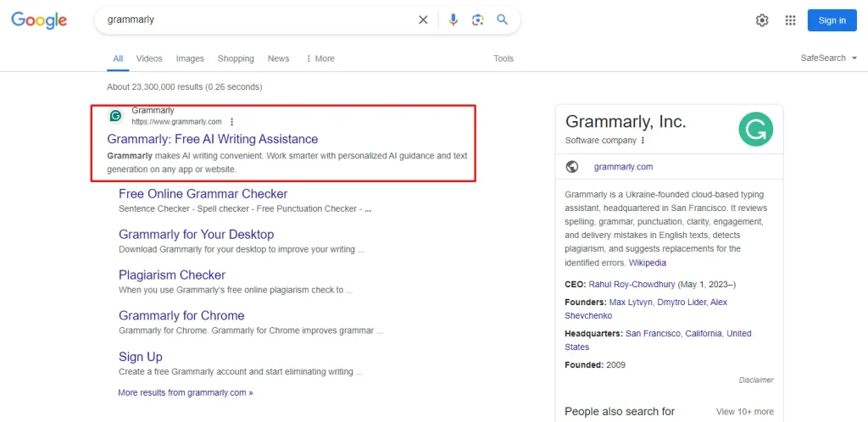Open Grammarly for Your Desktop sitelink
Viewport: 868px width, 422px height.
197,235
